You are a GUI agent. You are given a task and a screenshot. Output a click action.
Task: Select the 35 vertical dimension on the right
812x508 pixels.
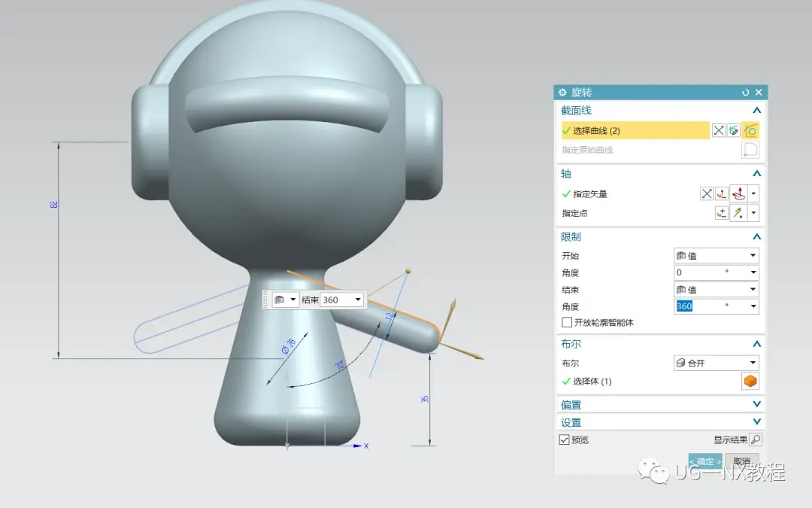[x=425, y=399]
